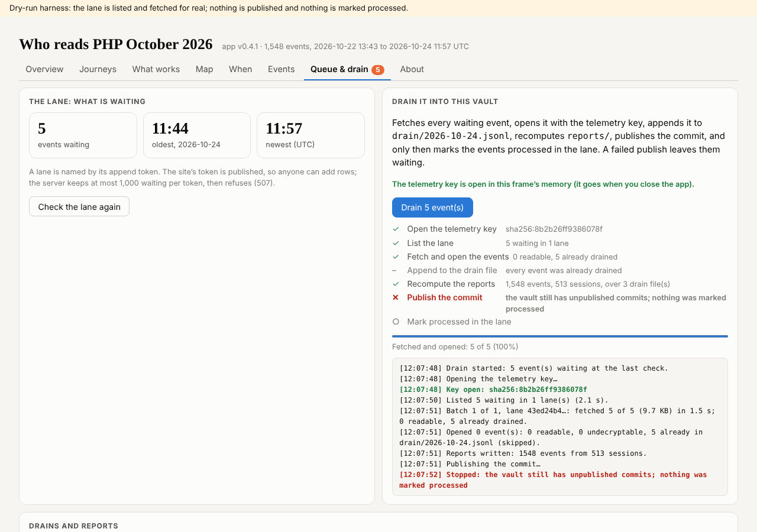Open the About tab
The height and width of the screenshot is (532, 757).
[x=412, y=69]
